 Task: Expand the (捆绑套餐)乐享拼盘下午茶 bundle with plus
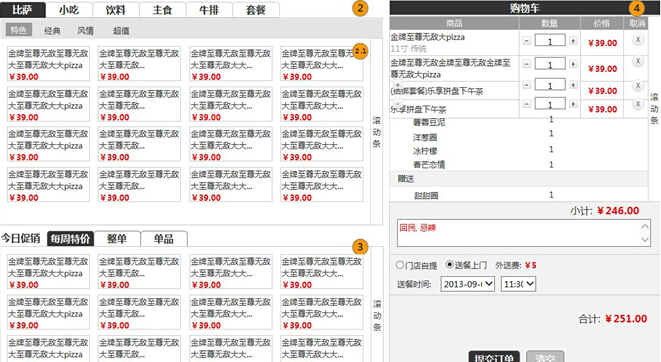[397, 85]
